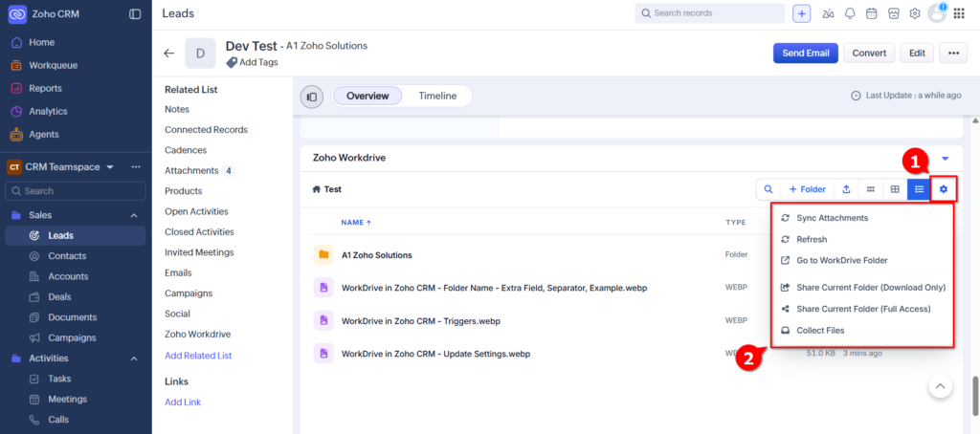Open the notifications bell icon

point(850,13)
